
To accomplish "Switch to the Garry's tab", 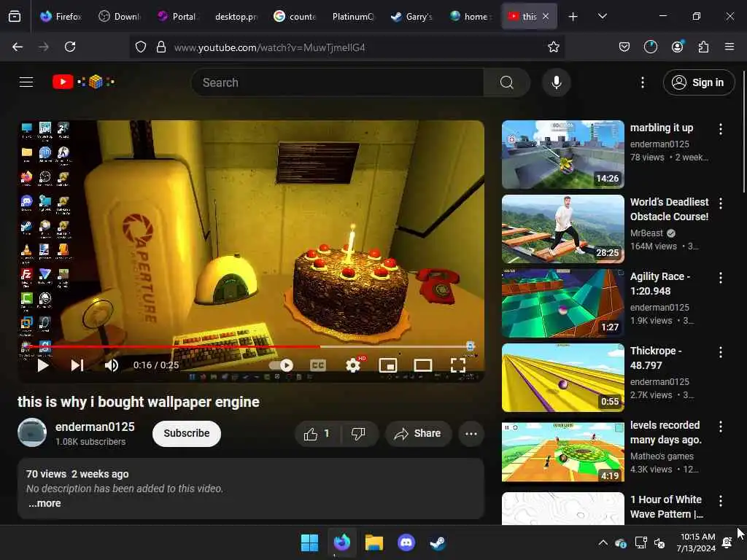I will click(411, 17).
